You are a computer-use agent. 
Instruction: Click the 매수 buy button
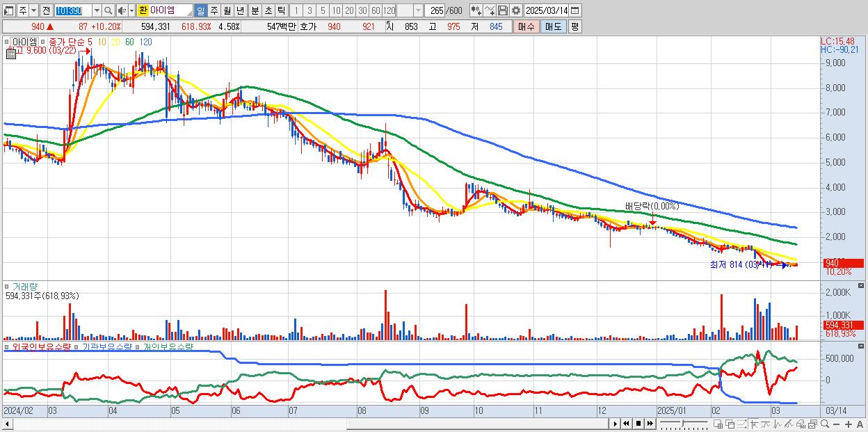click(526, 26)
